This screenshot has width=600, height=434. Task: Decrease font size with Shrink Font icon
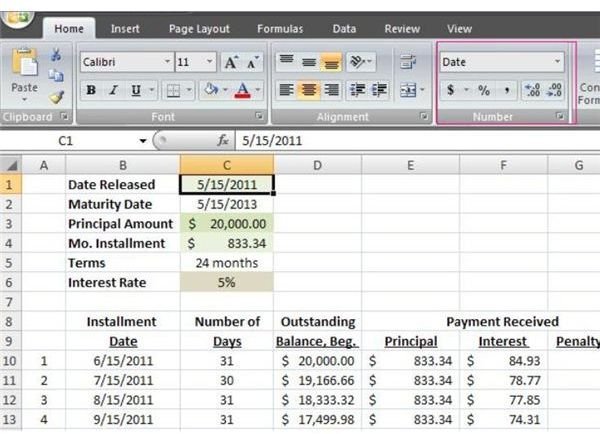253,62
